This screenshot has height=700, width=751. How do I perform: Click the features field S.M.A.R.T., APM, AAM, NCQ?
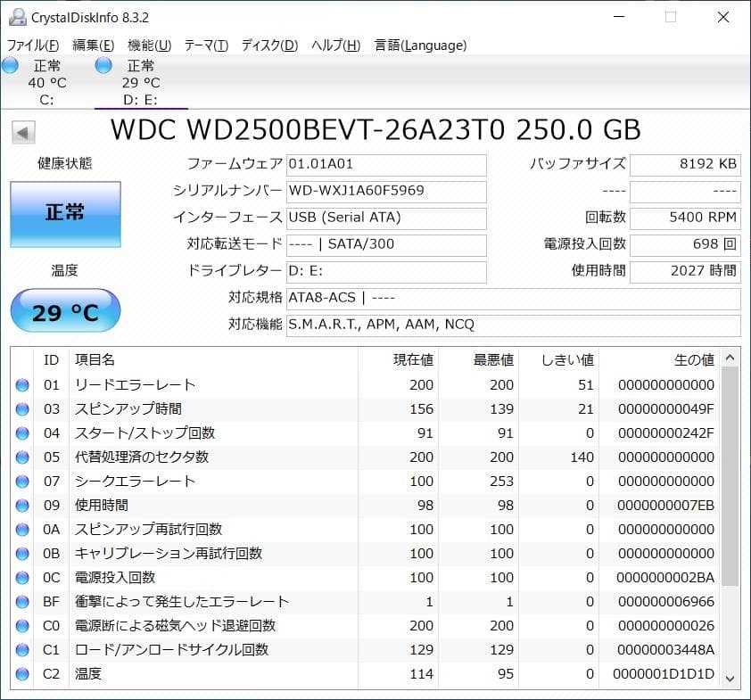pyautogui.click(x=514, y=325)
